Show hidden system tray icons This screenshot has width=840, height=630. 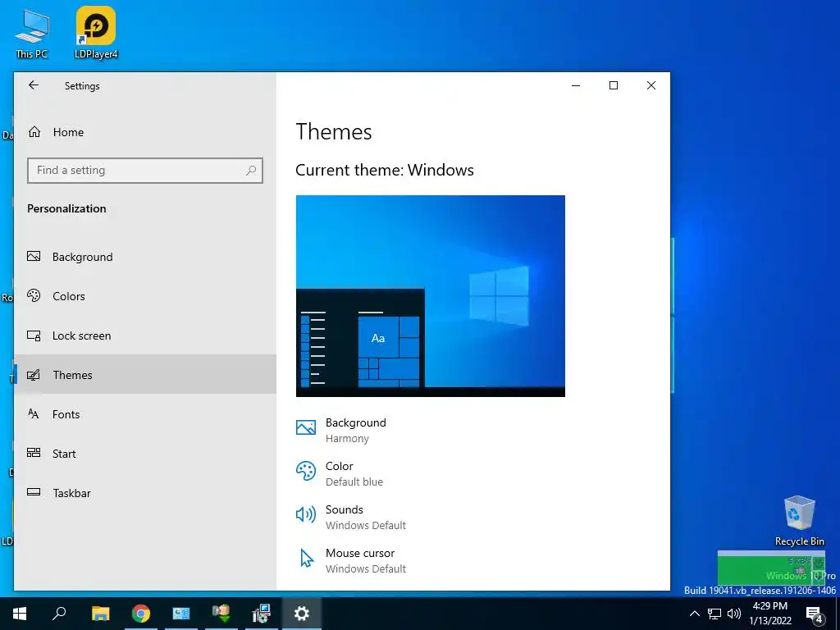coord(694,614)
